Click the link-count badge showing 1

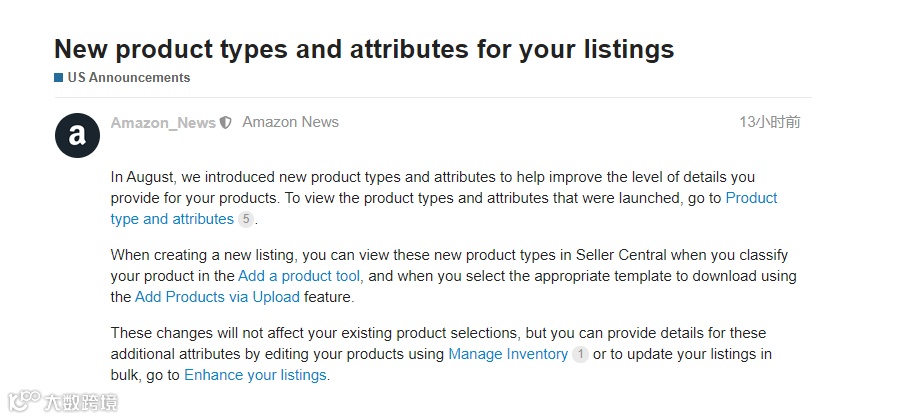(580, 354)
